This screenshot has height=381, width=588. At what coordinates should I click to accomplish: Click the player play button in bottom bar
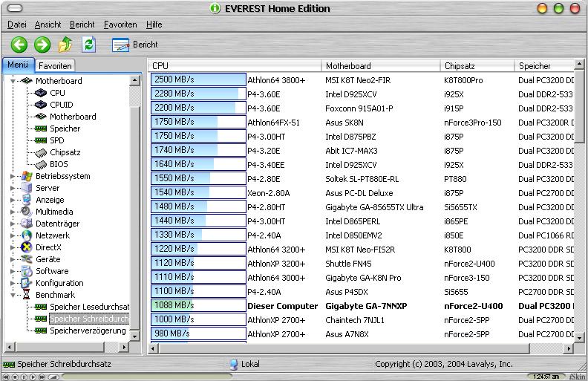(x=33, y=377)
